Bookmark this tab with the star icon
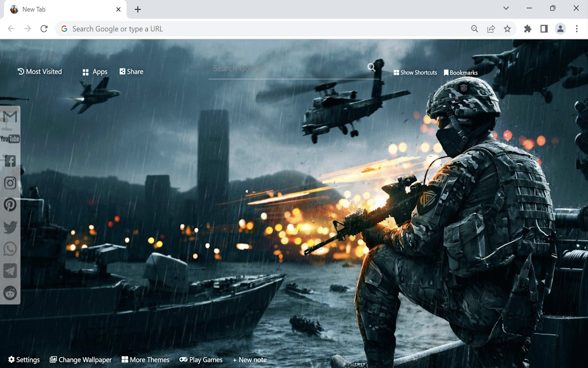Screen dimensions: 588x368 (507, 29)
